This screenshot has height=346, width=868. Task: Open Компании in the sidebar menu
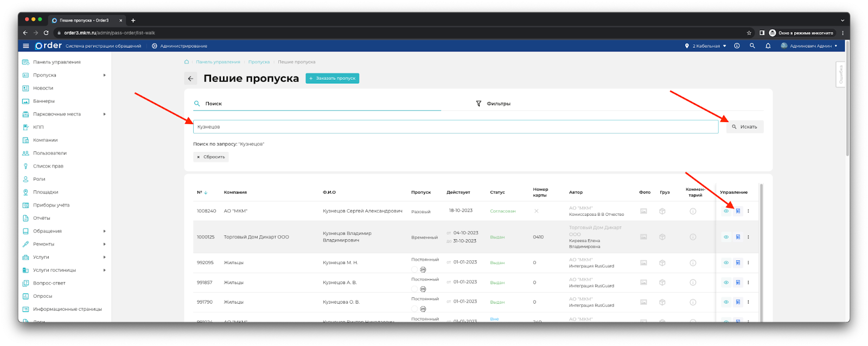(45, 140)
